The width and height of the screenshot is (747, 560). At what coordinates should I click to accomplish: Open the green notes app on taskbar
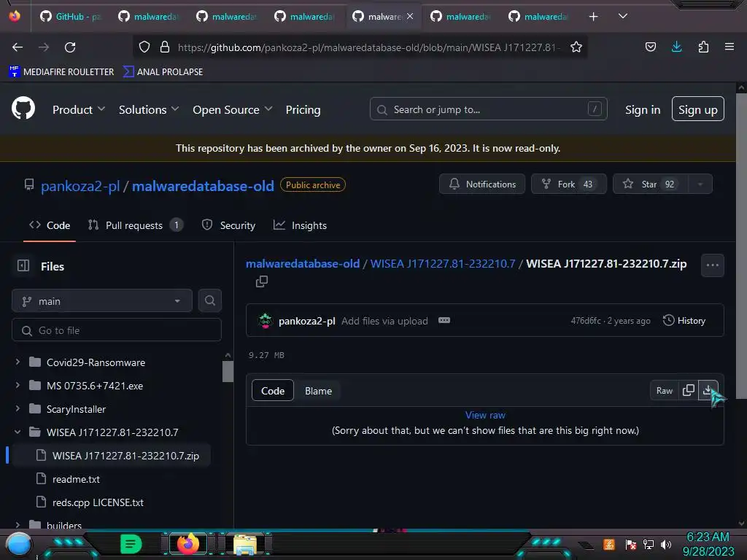tap(131, 544)
